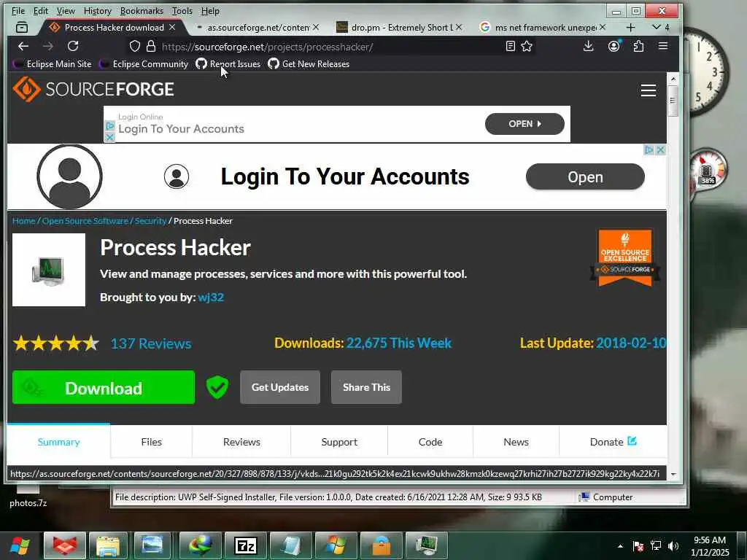Click the Get Updates button

[x=280, y=387]
